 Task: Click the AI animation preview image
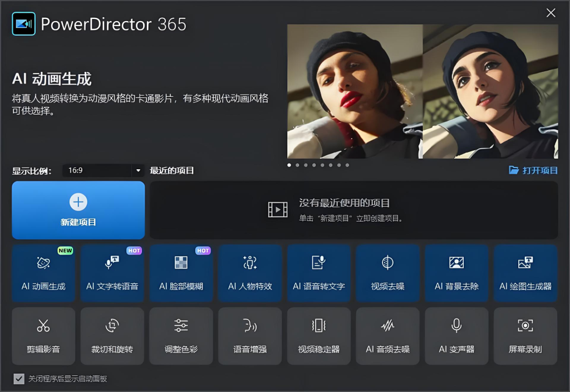422,91
